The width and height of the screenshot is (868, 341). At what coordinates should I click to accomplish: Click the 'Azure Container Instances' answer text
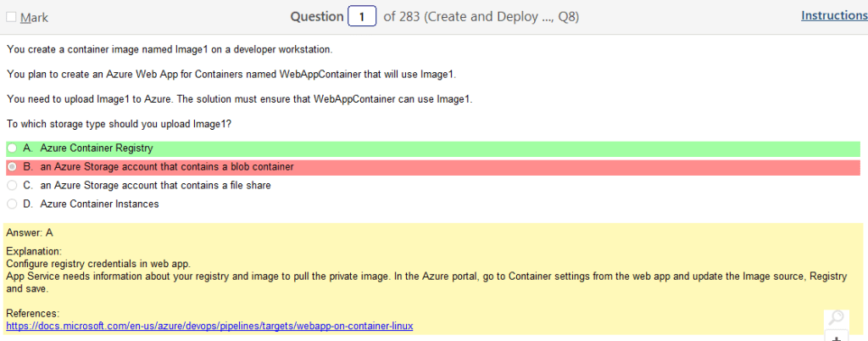(99, 204)
